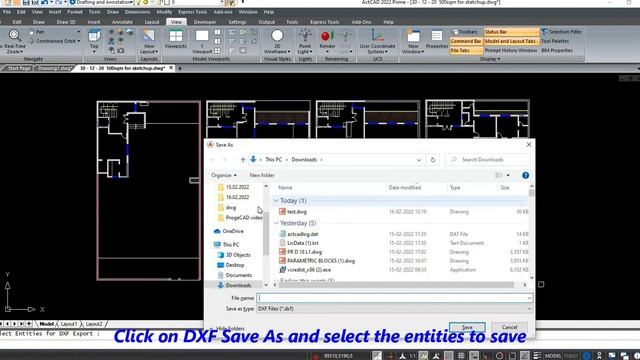Toggle Model and Layout Tabs display

[x=511, y=41]
